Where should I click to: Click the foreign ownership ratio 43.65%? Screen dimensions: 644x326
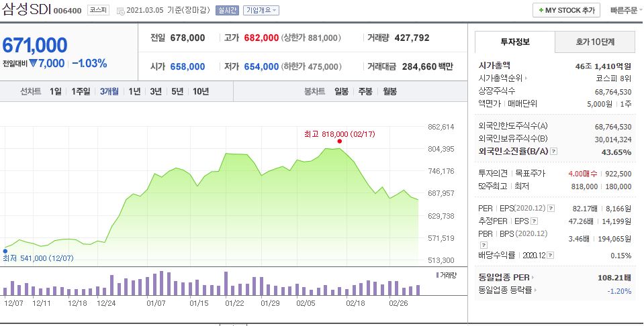click(x=616, y=152)
